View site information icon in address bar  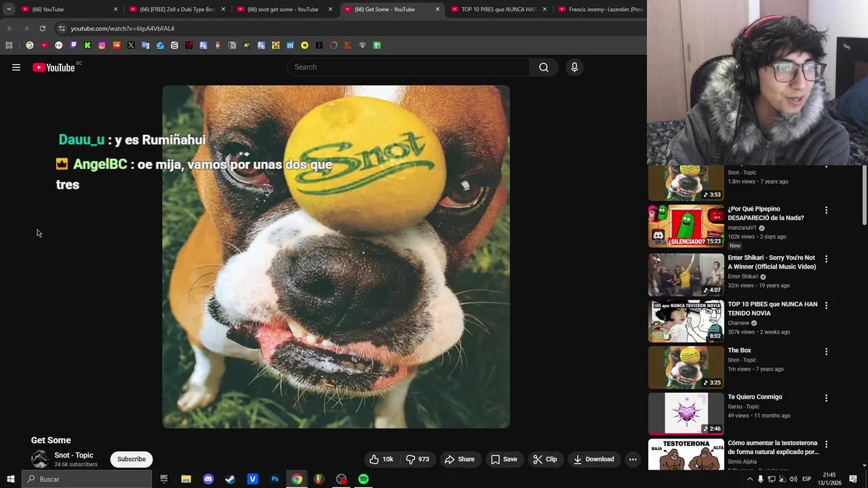click(62, 28)
